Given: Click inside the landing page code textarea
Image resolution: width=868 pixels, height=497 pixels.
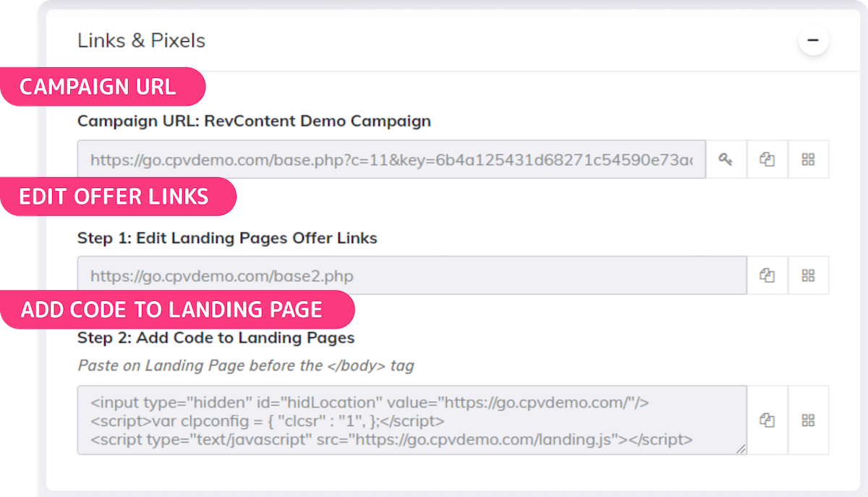Looking at the screenshot, I should tap(412, 420).
